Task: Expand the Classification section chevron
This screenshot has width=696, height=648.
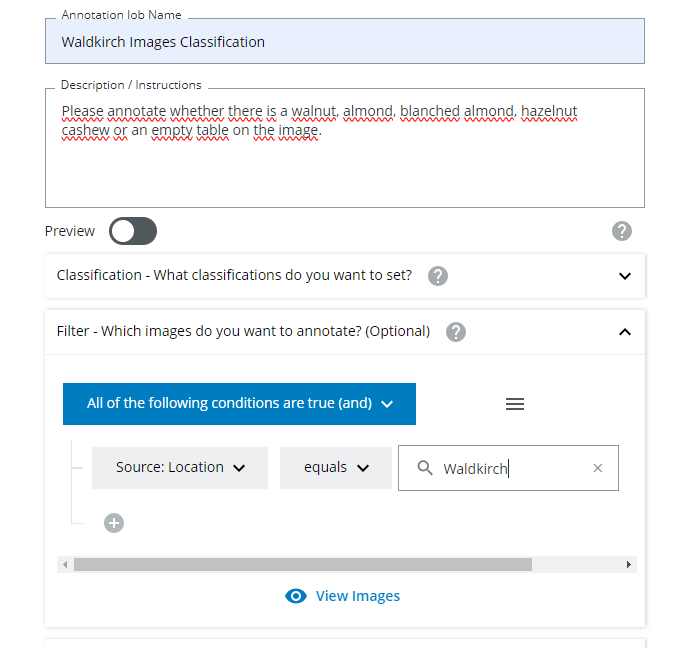Action: point(625,276)
